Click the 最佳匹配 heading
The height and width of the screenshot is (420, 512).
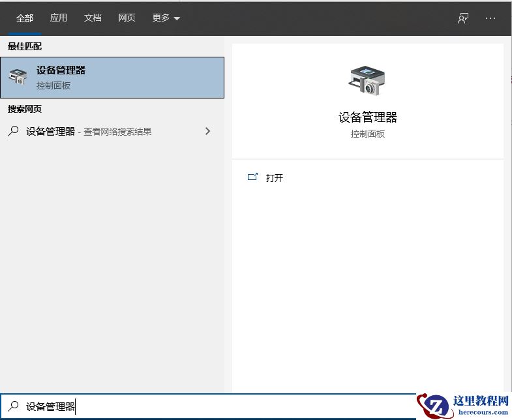coord(25,46)
